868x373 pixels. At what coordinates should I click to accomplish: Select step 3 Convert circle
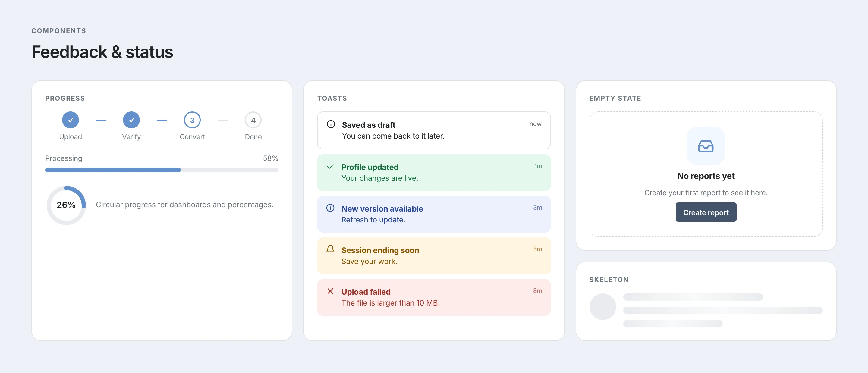(192, 120)
